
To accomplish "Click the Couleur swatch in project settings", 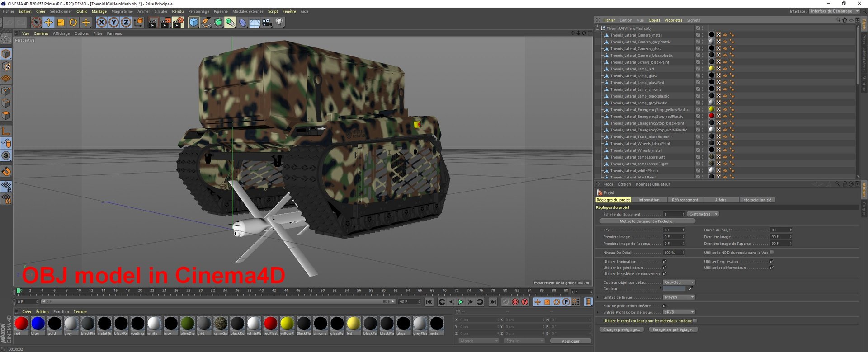I will click(x=674, y=289).
